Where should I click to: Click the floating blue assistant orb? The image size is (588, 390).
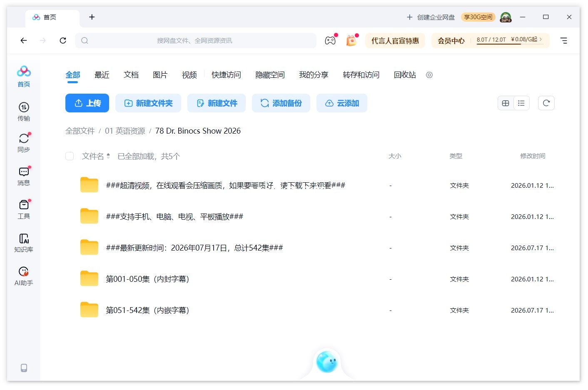click(327, 362)
